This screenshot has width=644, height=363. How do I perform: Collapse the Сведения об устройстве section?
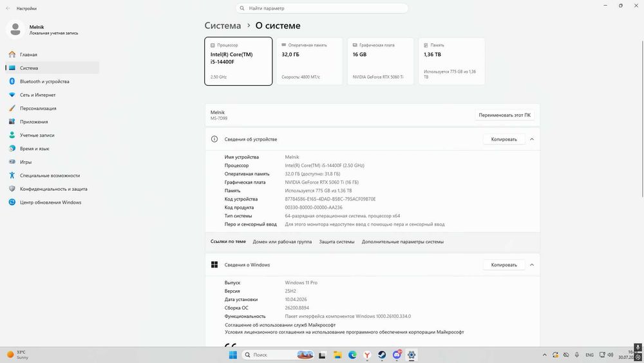coord(532,139)
